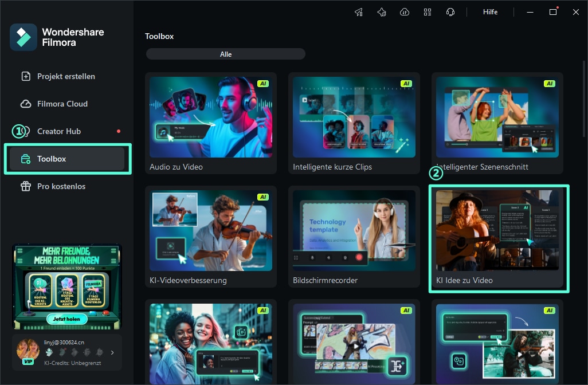Expand account details with the chevron arrow
This screenshot has width=588, height=385.
[112, 352]
